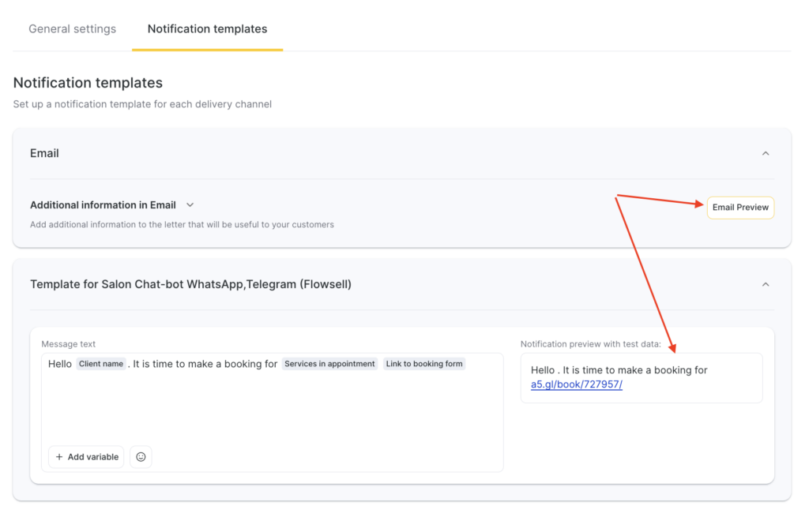Expand Additional information in Email dropdown

pyautogui.click(x=190, y=205)
